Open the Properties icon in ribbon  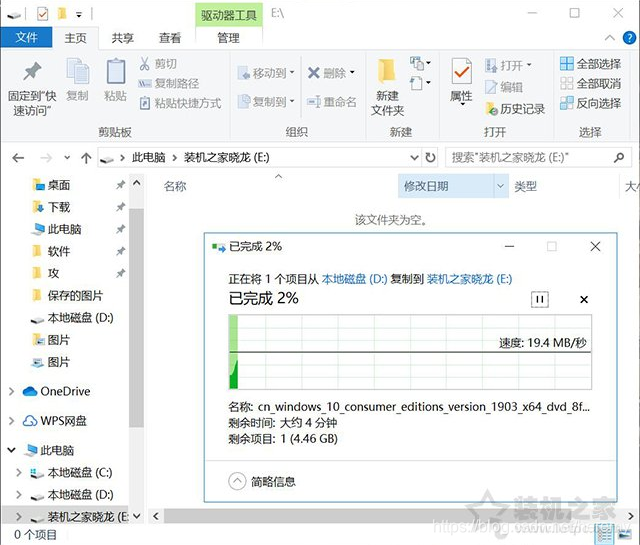[x=461, y=73]
